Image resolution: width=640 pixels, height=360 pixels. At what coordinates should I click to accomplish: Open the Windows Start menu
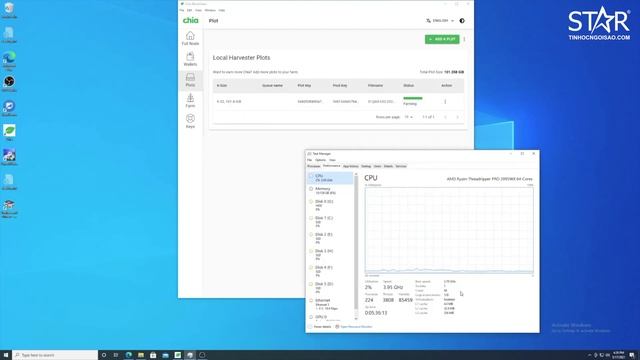coord(6,355)
